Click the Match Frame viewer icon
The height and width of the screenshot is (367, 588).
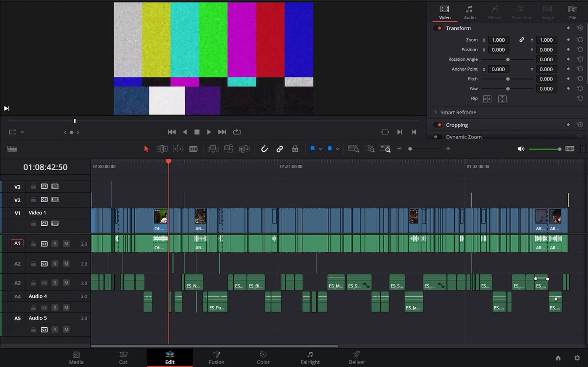pos(385,132)
